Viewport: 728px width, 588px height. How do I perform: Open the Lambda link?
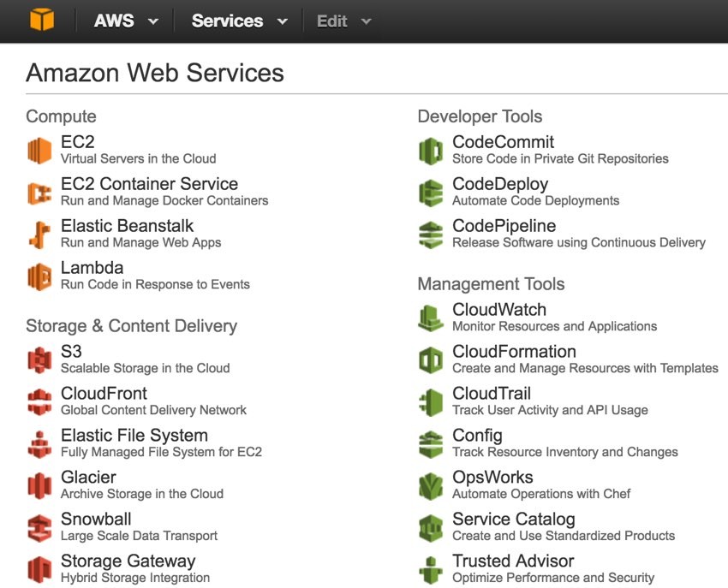(92, 267)
